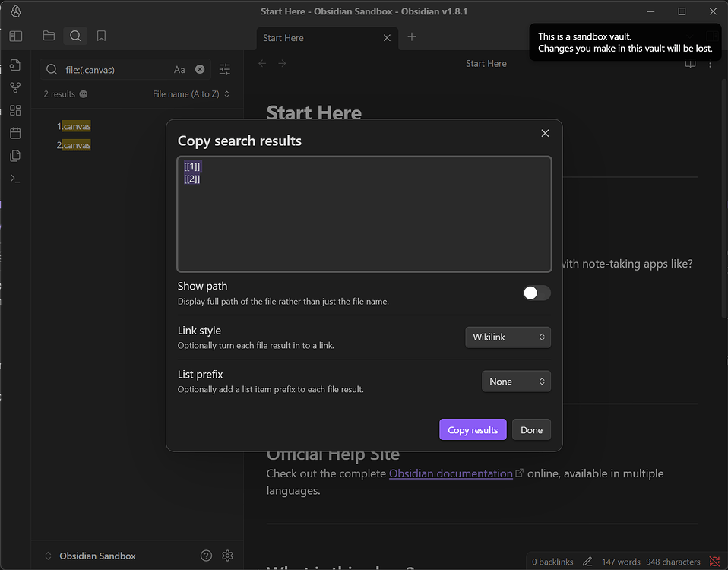Click inside the search results text area
728x570 pixels.
[x=364, y=214]
